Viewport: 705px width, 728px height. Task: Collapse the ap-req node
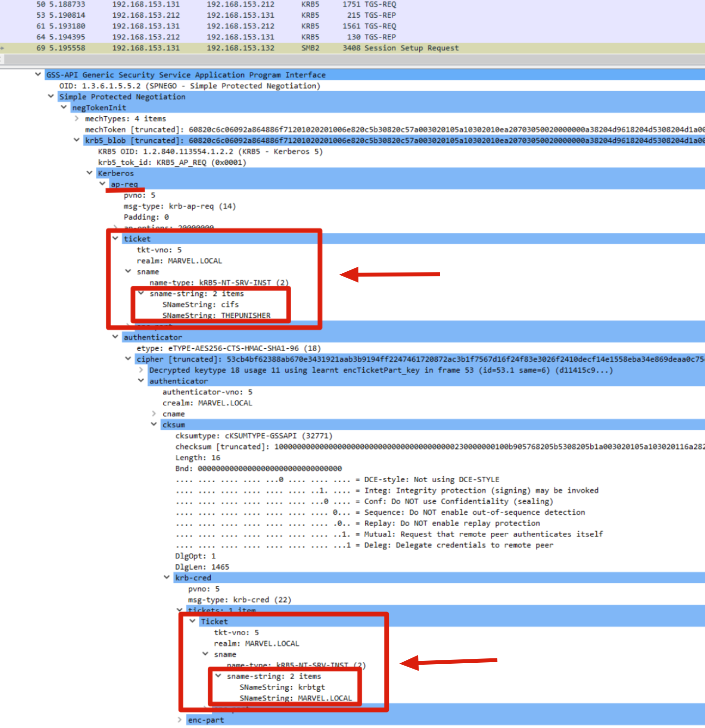[102, 183]
